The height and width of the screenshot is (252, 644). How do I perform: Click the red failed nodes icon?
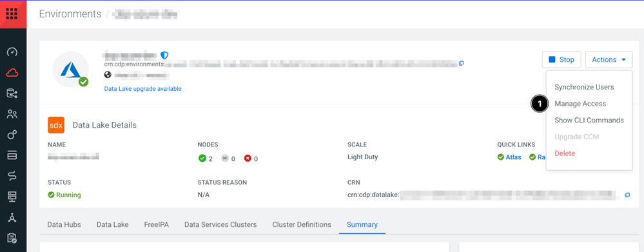tap(248, 158)
